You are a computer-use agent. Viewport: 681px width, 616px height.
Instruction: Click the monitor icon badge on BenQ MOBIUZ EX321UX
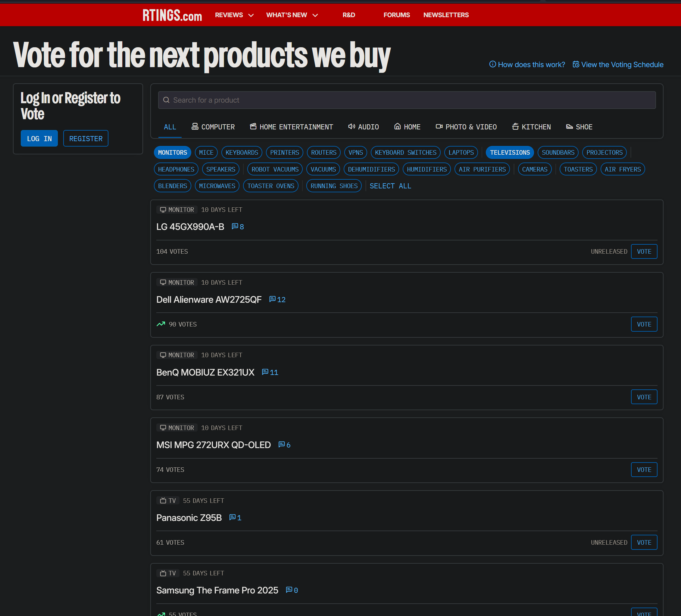[164, 355]
